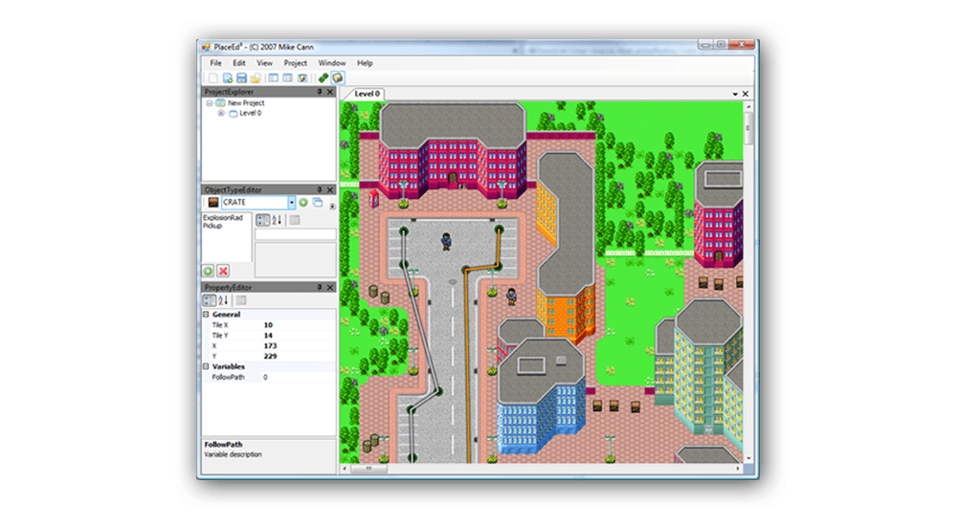
Task: Toggle auto-hide pin on ObjectTypeEditor panel
Action: coord(320,190)
